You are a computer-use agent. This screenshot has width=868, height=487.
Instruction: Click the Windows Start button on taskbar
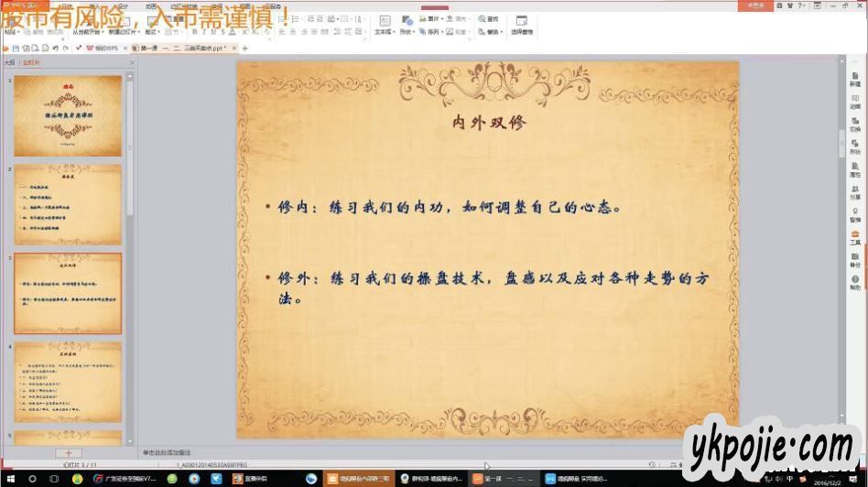click(x=10, y=479)
